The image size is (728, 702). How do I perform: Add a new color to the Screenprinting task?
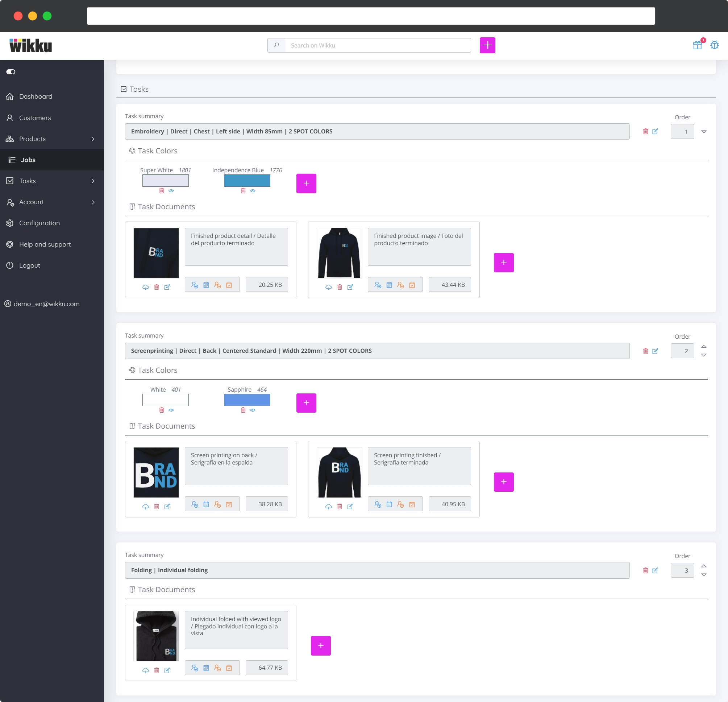click(306, 402)
